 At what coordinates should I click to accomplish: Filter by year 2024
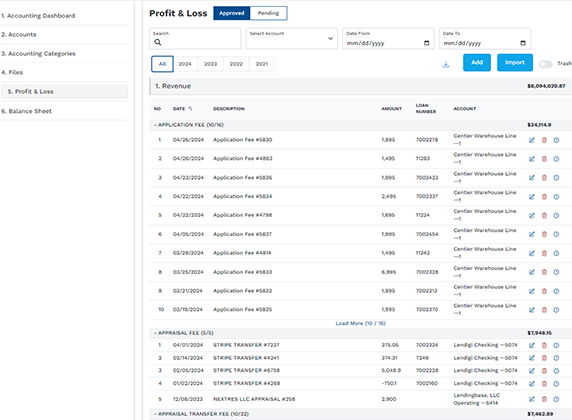coord(185,64)
